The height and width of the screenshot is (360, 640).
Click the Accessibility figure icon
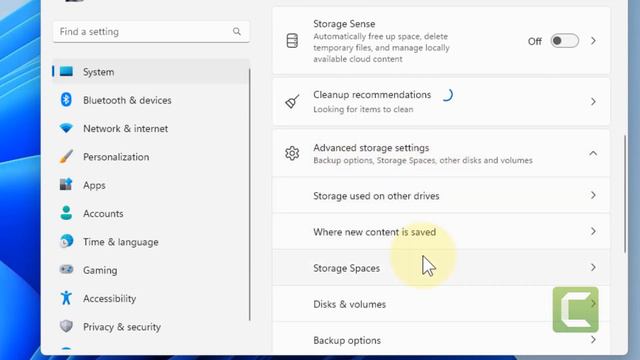pyautogui.click(x=66, y=298)
